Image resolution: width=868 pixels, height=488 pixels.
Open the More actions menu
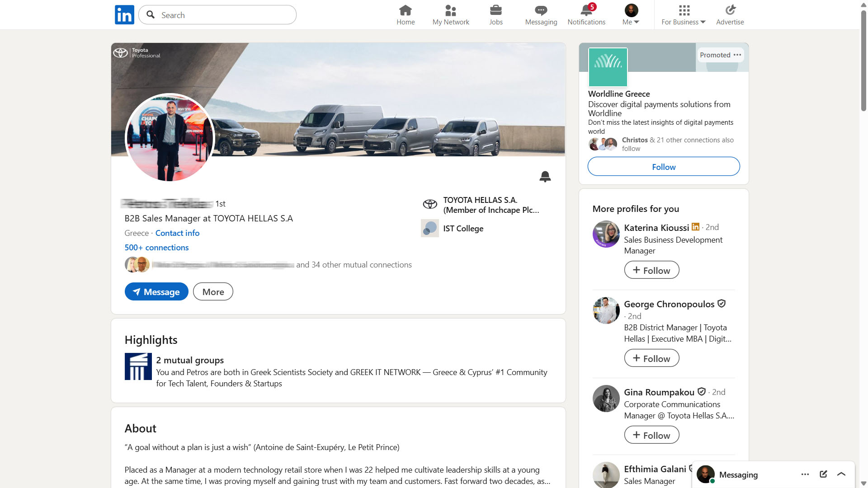pos(213,292)
